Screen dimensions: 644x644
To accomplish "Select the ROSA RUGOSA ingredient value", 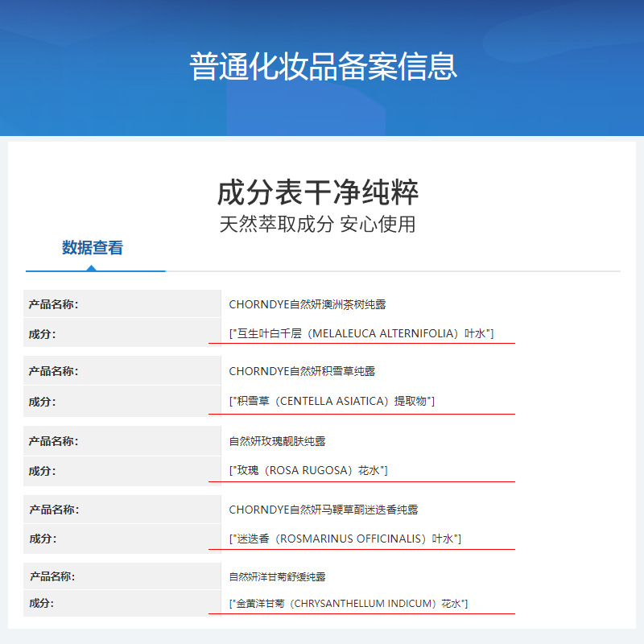I will (308, 470).
